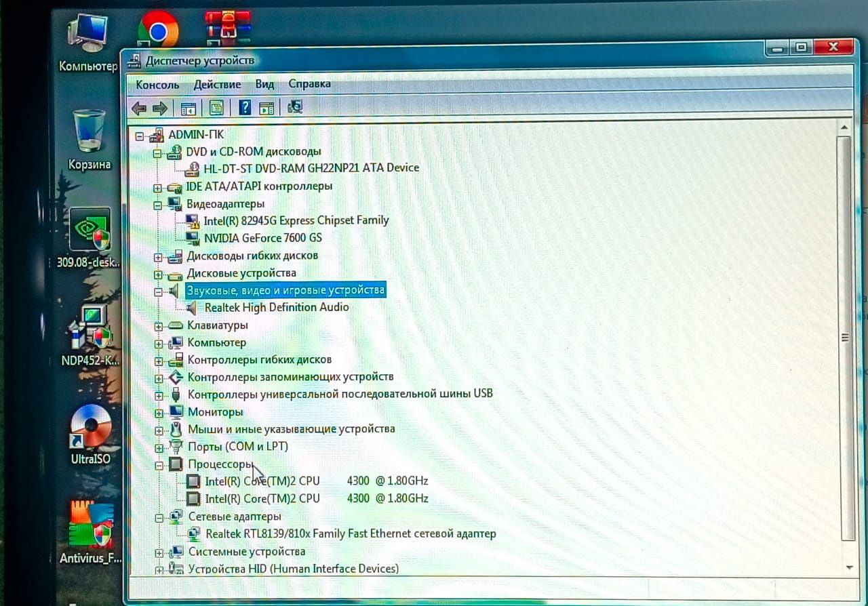This screenshot has width=868, height=606.
Task: Select Realtek RTL8139/810x Fast Ethernet adapter
Action: tap(351, 533)
